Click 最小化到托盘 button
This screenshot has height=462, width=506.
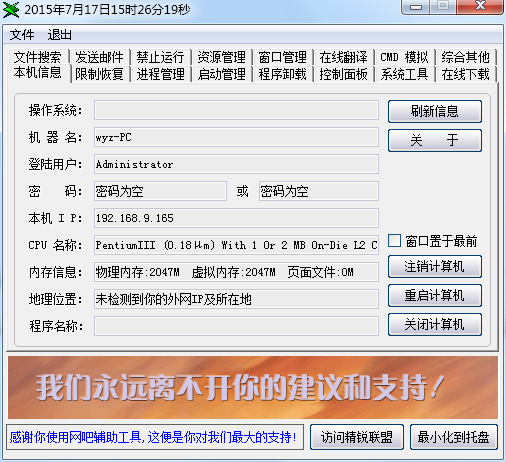click(x=454, y=437)
